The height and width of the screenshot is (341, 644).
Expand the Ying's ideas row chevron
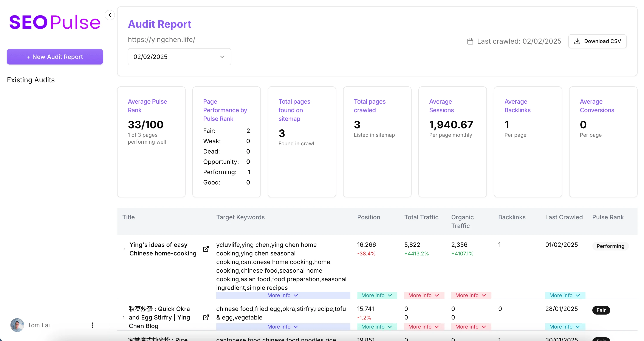[x=124, y=249]
